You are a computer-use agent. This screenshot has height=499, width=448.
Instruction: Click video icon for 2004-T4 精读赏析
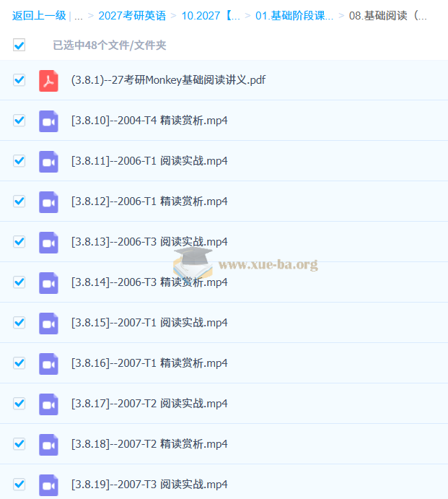coord(48,121)
